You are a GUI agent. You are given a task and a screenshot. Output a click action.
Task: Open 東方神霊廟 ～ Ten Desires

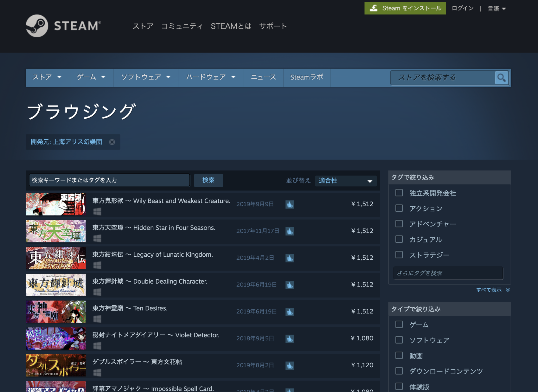point(130,309)
